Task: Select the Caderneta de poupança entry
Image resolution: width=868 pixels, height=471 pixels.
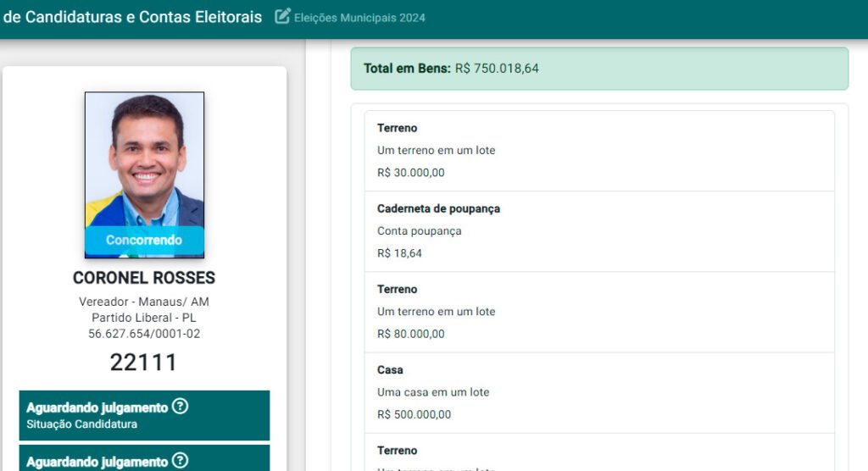Action: 599,231
